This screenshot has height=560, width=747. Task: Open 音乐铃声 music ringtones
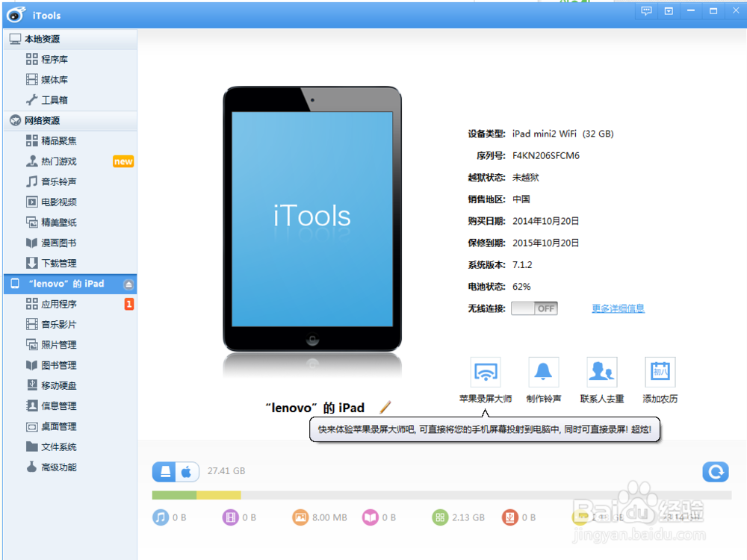pyautogui.click(x=58, y=182)
